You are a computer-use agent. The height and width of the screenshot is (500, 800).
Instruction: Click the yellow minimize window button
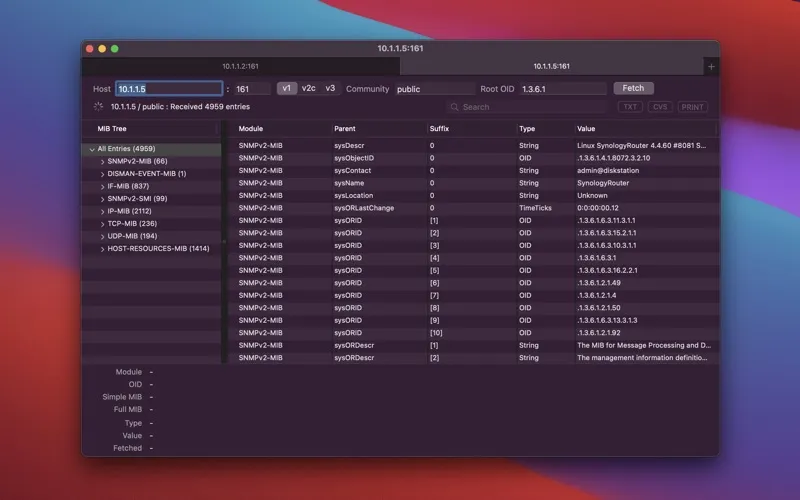(x=102, y=48)
